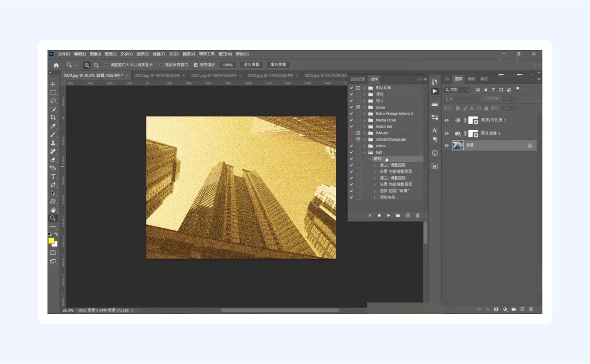Select the Lasso tool
Viewport: 590px width, 364px height.
(x=53, y=101)
